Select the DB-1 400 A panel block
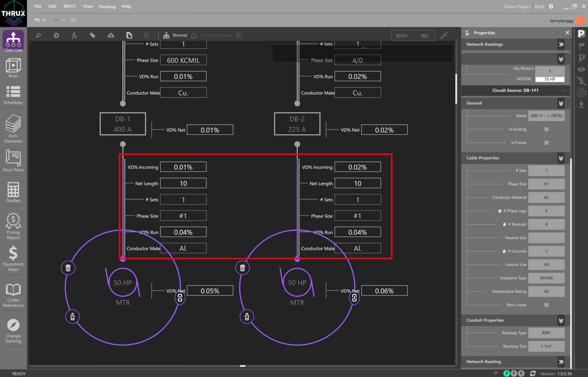Screen dimensions: 588x377 click(x=123, y=124)
